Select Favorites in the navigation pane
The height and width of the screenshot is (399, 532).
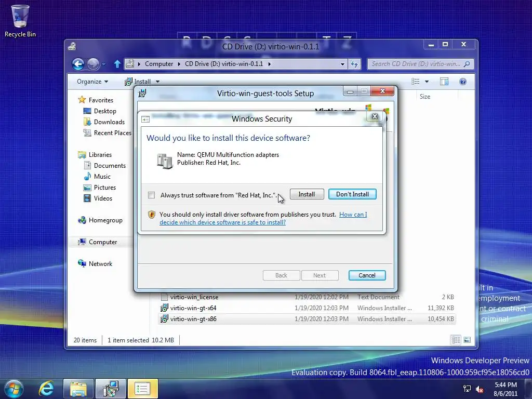point(101,100)
